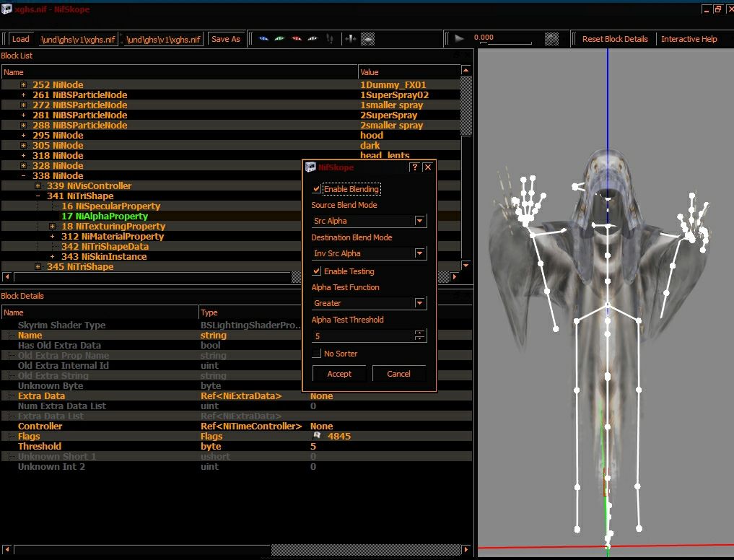Open Interactive Help
Screen dimensions: 734x560
[689, 39]
